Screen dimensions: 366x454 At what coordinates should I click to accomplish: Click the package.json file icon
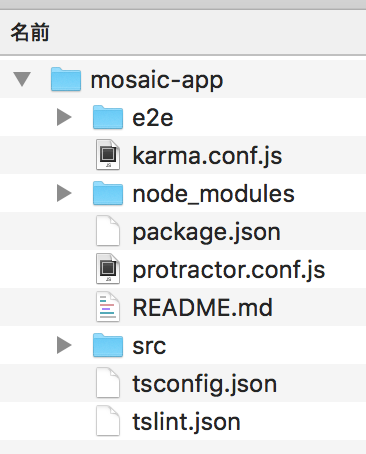click(x=108, y=231)
